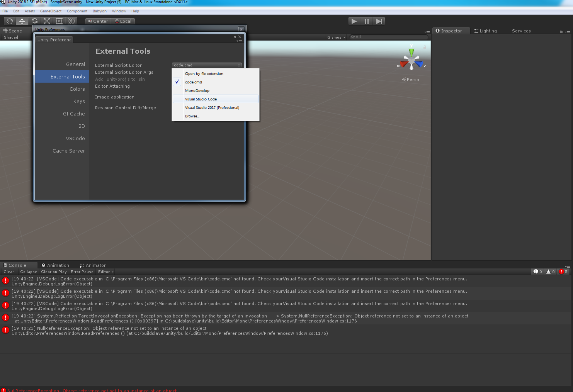Open the Scene view panel options menu

click(x=427, y=32)
